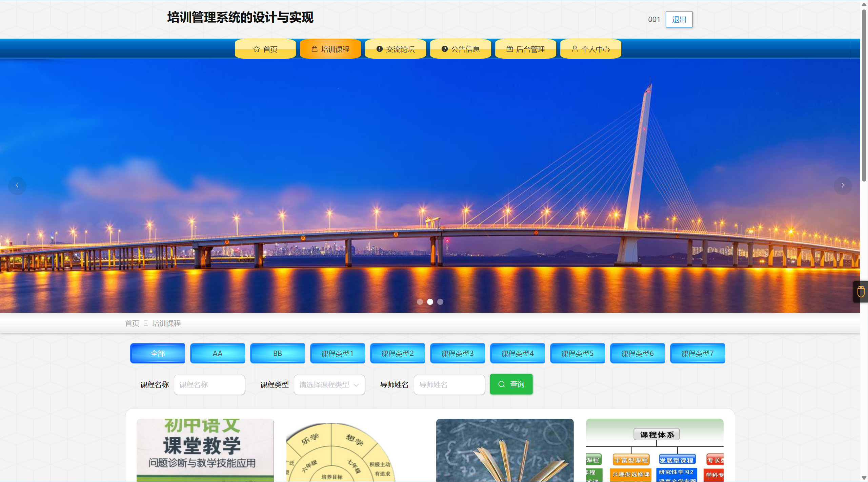Filter courses by 全部
This screenshot has height=482, width=868.
pyautogui.click(x=158, y=353)
